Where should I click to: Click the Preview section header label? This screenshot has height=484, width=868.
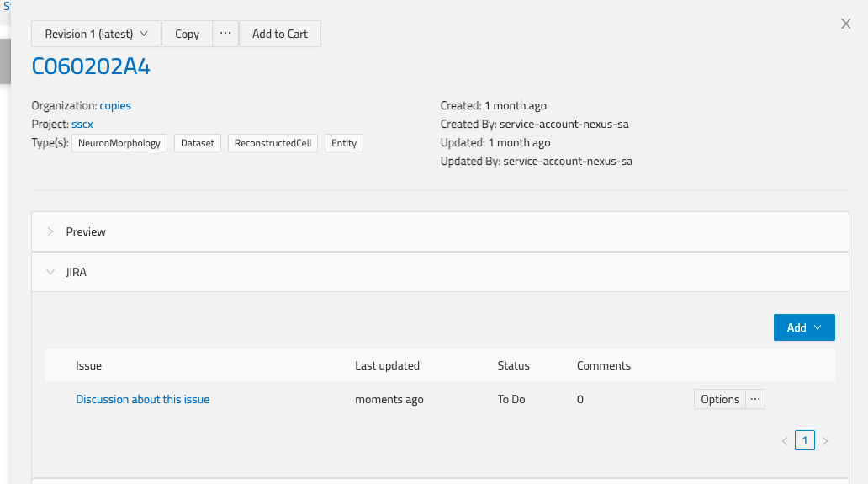(86, 231)
